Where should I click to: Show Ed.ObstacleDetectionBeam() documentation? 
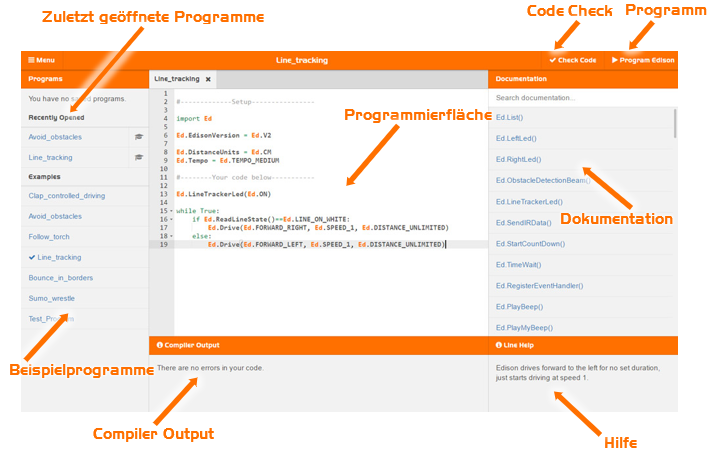(x=542, y=180)
